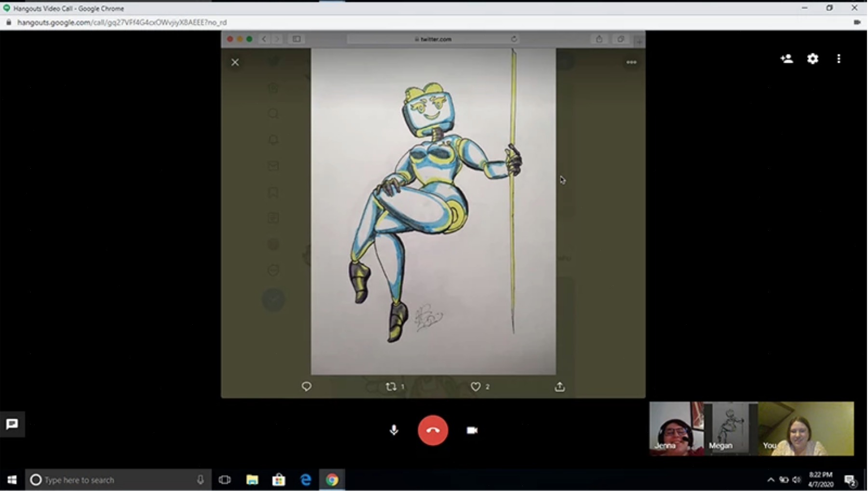Select Megan's video thumbnail
This screenshot has width=868, height=491.
click(731, 428)
